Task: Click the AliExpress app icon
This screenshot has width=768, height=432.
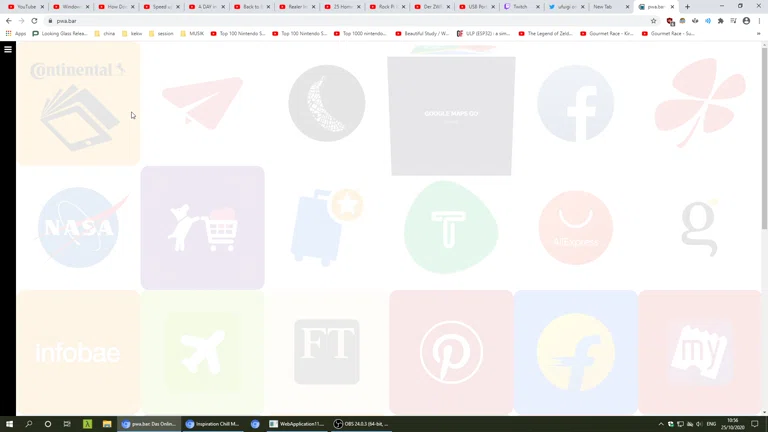Action: pos(575,227)
